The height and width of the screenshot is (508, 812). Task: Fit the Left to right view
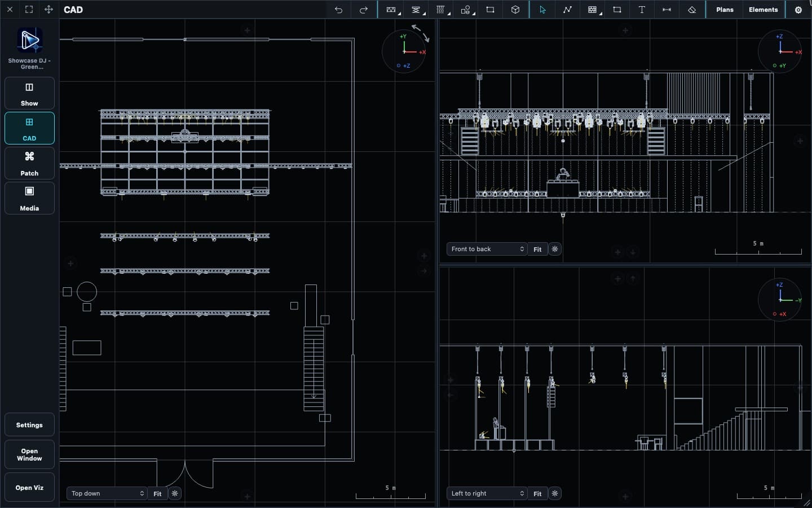(537, 493)
